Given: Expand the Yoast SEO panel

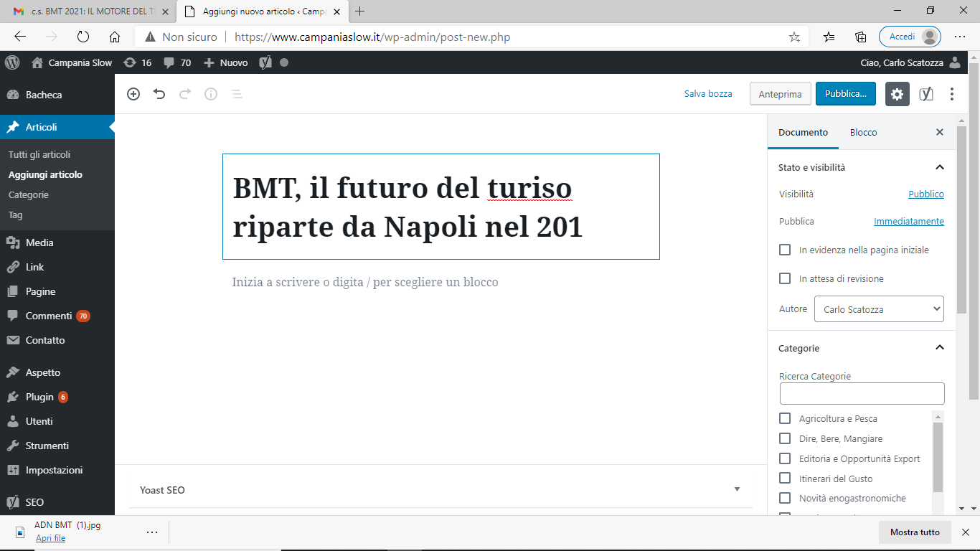Looking at the screenshot, I should click(737, 490).
